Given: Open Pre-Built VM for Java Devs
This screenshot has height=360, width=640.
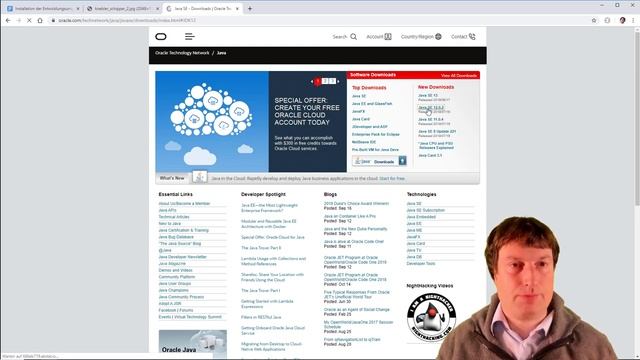Looking at the screenshot, I should [376, 150].
